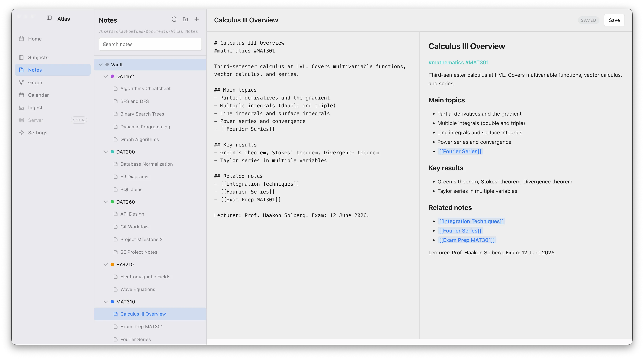Click the Calculus III Overview editor title
The width and height of the screenshot is (644, 359).
246,20
